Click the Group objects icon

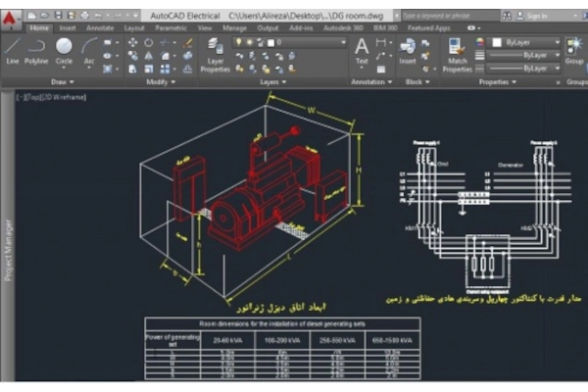point(574,51)
